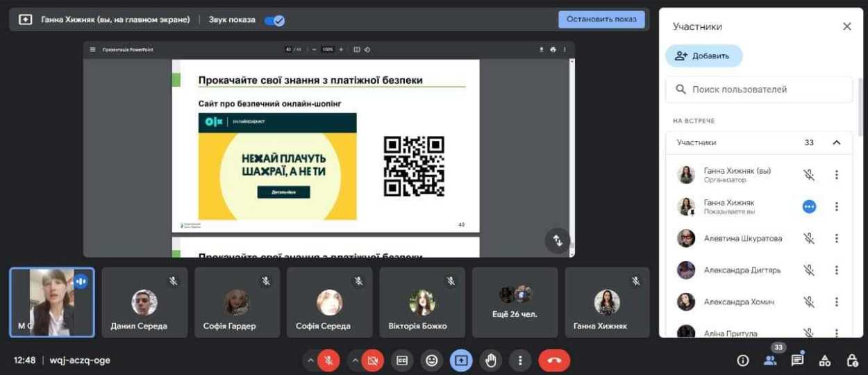Open the meeting chat panel
This screenshot has width=868, height=375.
pyautogui.click(x=797, y=360)
